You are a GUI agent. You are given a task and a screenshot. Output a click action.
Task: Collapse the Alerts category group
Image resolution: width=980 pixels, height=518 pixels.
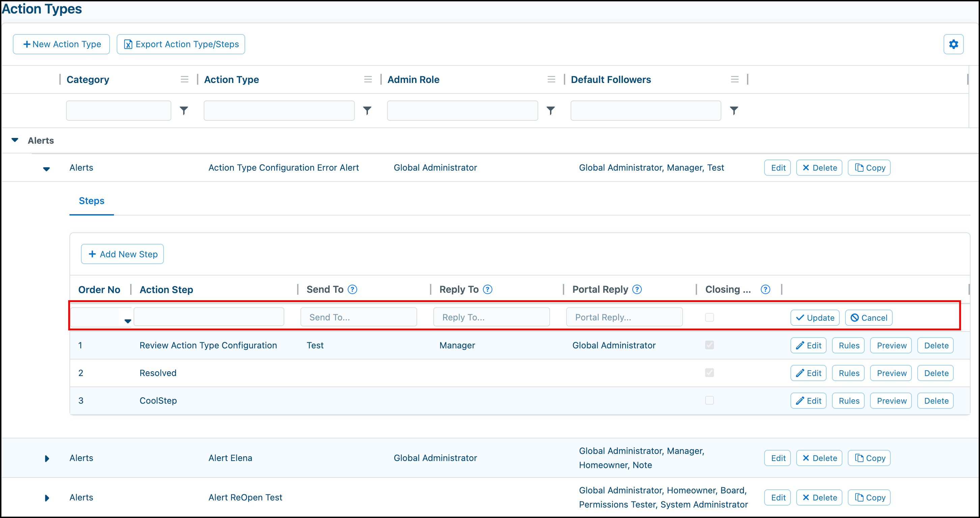click(x=15, y=140)
